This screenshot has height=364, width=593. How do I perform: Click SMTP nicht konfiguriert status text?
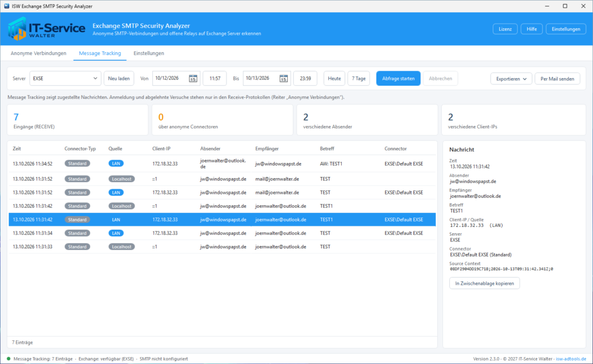tap(164, 359)
